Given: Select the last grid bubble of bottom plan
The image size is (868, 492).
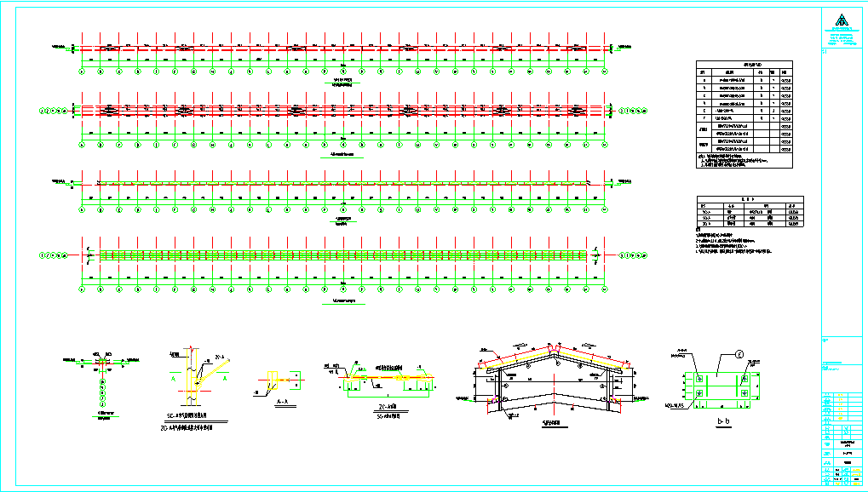Looking at the screenshot, I should tap(605, 289).
